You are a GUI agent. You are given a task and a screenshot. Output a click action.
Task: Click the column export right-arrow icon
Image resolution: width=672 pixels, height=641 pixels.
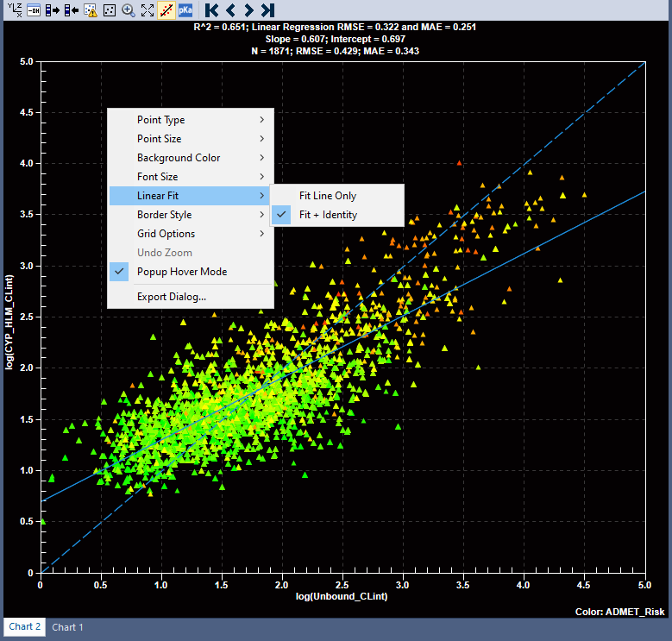(53, 10)
